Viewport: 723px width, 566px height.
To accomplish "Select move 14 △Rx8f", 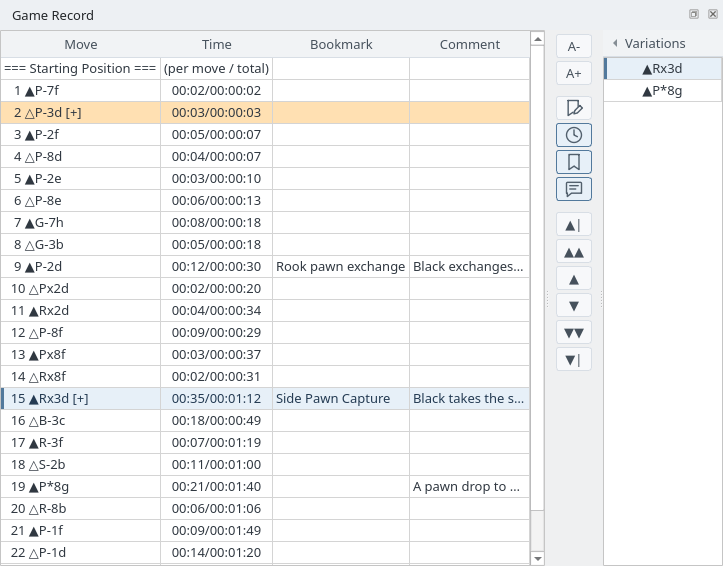I will (x=265, y=377).
